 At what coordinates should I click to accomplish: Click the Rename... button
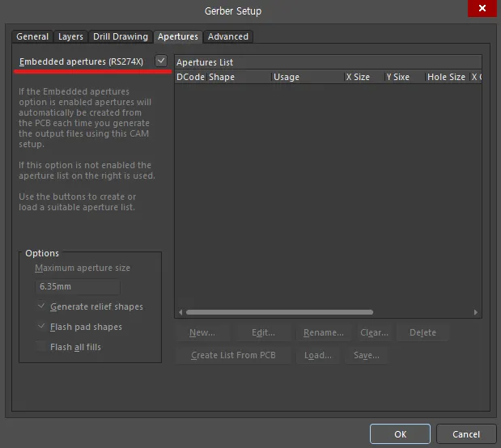[x=324, y=332]
